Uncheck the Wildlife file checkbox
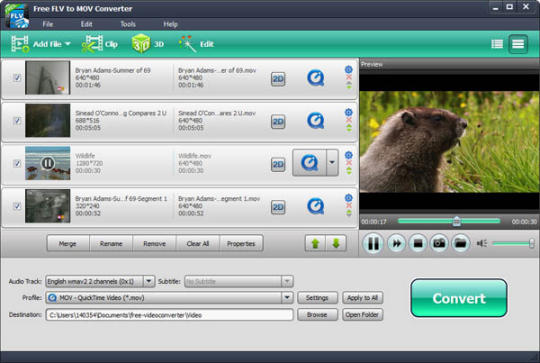Screen dimensions: 540x363 pos(17,163)
